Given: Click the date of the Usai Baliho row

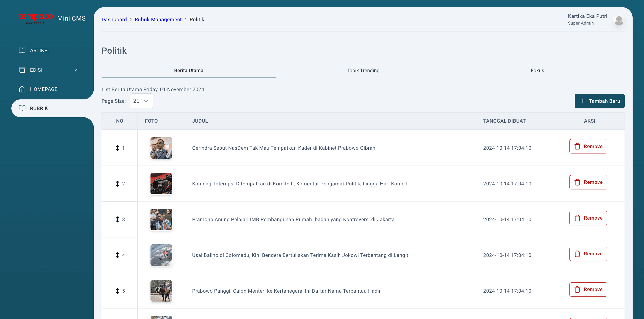Looking at the screenshot, I should click(x=507, y=255).
